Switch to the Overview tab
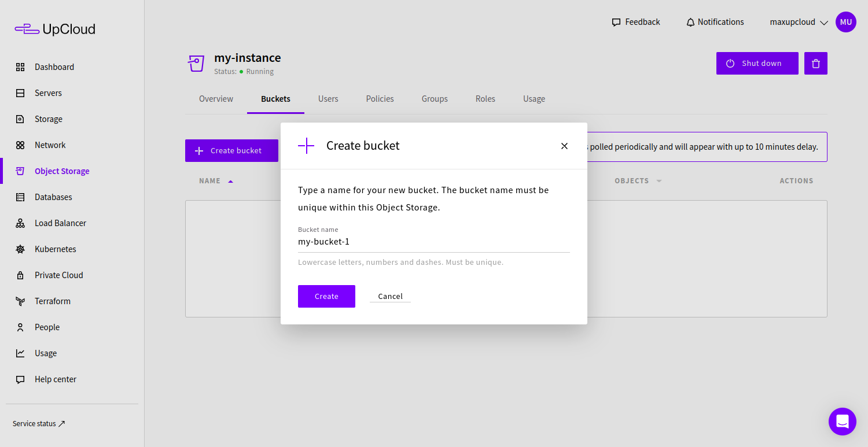The width and height of the screenshot is (868, 447). tap(216, 99)
